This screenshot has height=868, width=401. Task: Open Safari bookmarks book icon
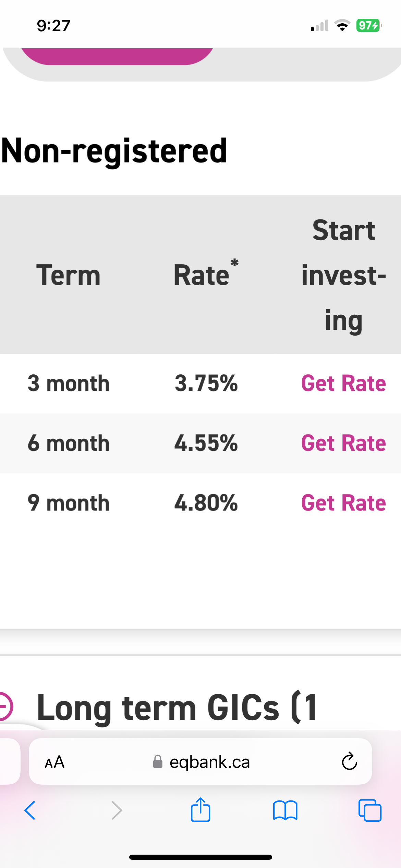point(285,810)
